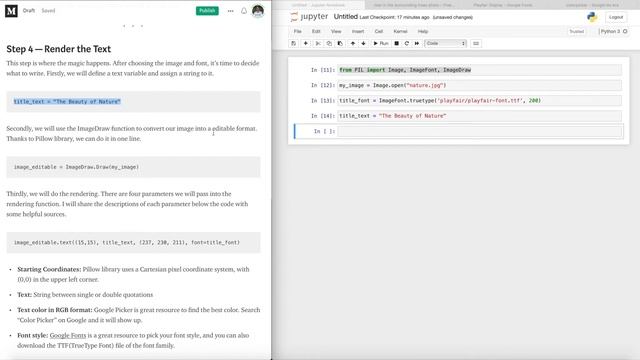The image size is (640, 360).
Task: Open the Edit menu in Jupyter
Action: point(316,31)
